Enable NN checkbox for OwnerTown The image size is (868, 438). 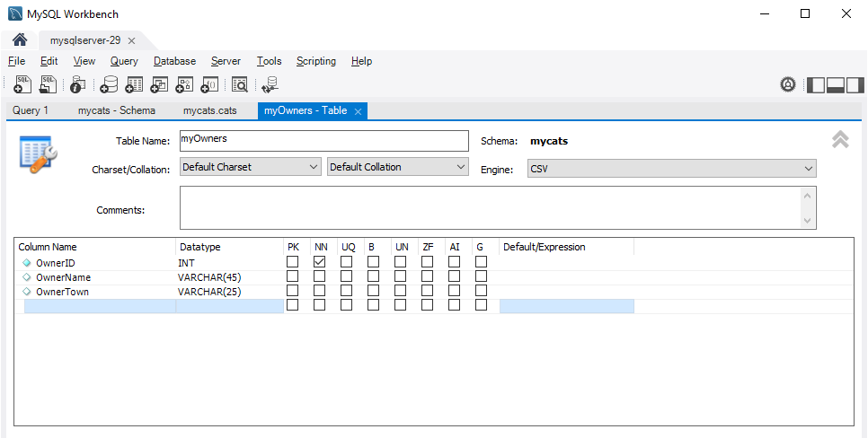pyautogui.click(x=319, y=290)
